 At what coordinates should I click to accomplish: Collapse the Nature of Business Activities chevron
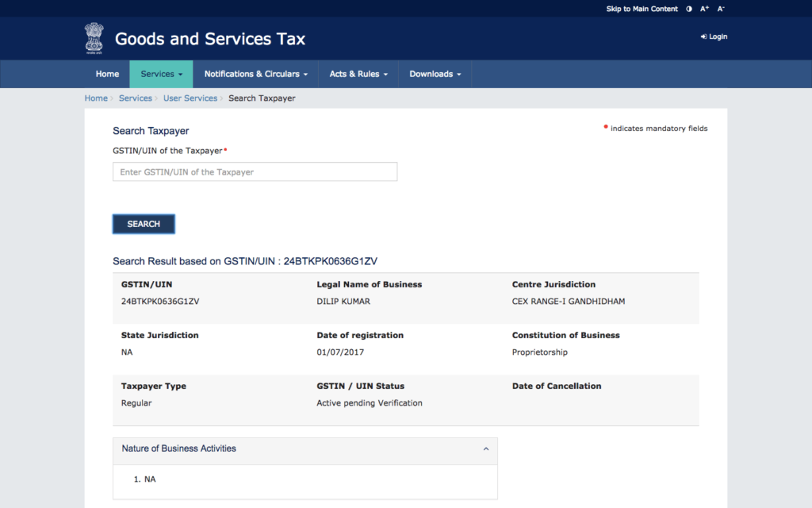pos(485,449)
